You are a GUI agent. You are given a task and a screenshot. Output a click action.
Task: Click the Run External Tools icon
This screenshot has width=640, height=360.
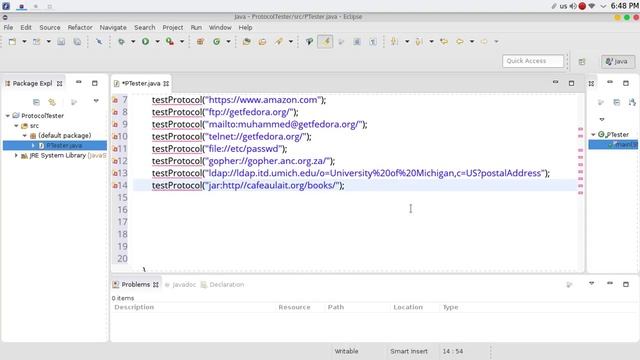[170, 42]
